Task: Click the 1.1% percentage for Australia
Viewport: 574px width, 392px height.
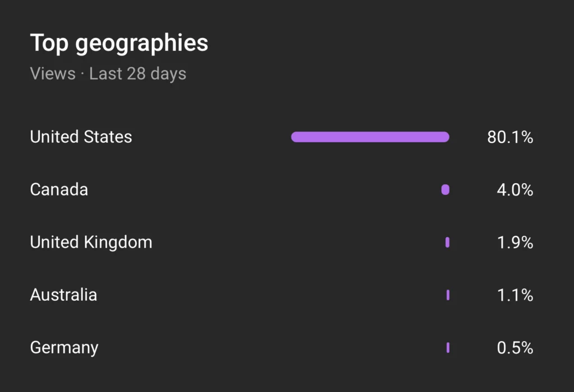Action: click(515, 295)
